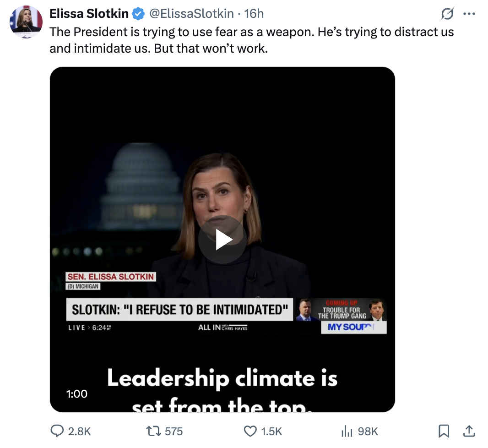Click the Grok actions icon
Image resolution: width=488 pixels, height=448 pixels.
coord(447,14)
